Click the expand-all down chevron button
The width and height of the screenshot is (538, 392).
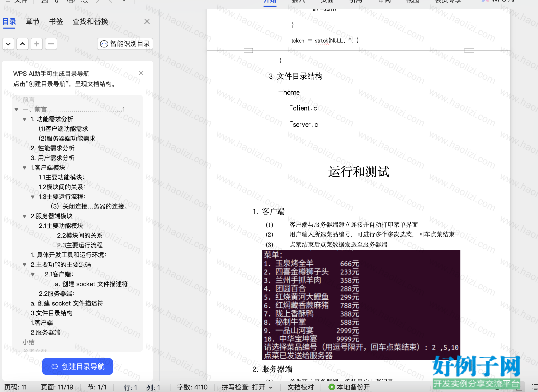pos(8,44)
